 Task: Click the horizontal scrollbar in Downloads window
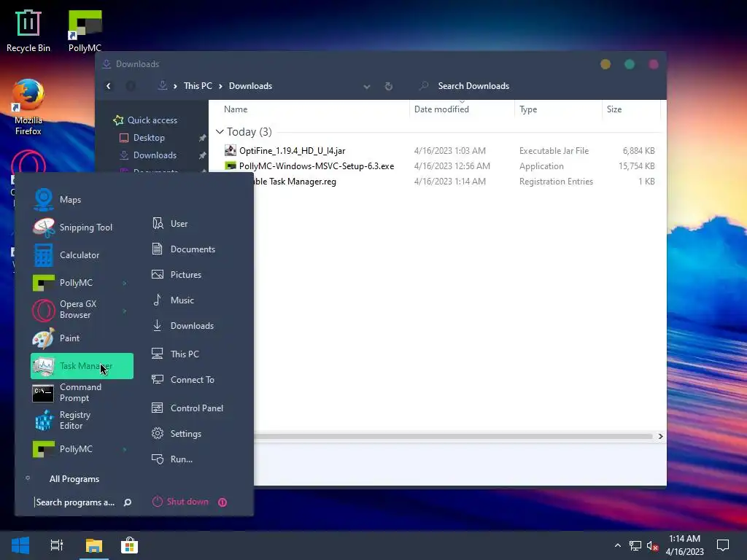pyautogui.click(x=452, y=436)
